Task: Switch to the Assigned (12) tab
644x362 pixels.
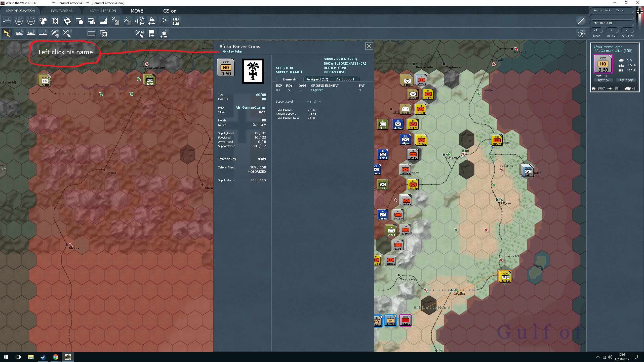Action: (x=317, y=79)
